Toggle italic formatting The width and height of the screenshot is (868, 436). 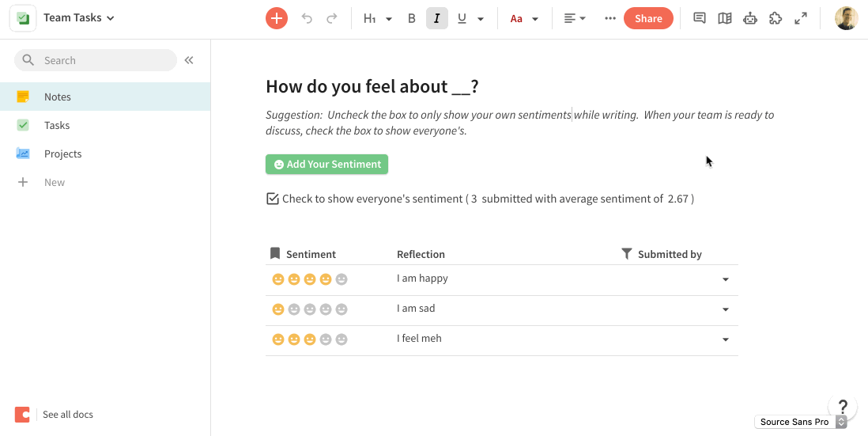point(437,18)
